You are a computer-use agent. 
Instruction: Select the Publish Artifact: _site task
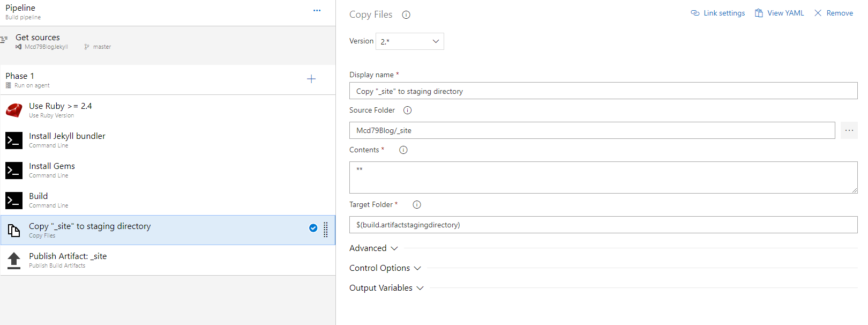point(68,260)
